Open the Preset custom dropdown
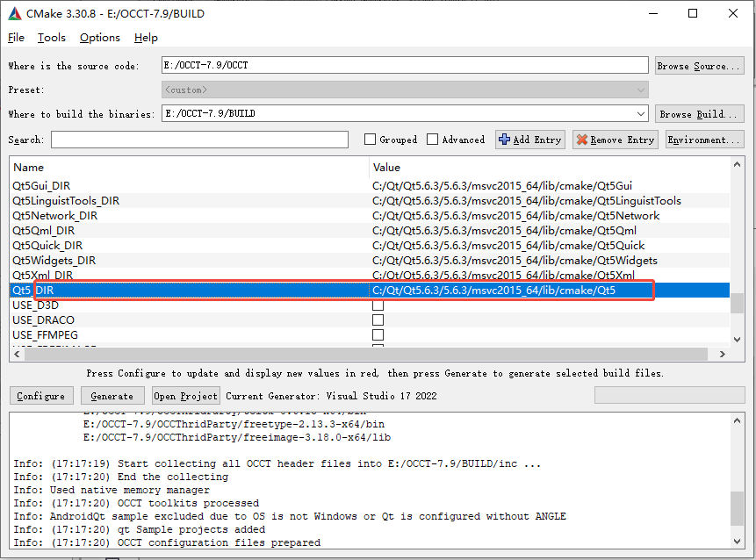 405,90
